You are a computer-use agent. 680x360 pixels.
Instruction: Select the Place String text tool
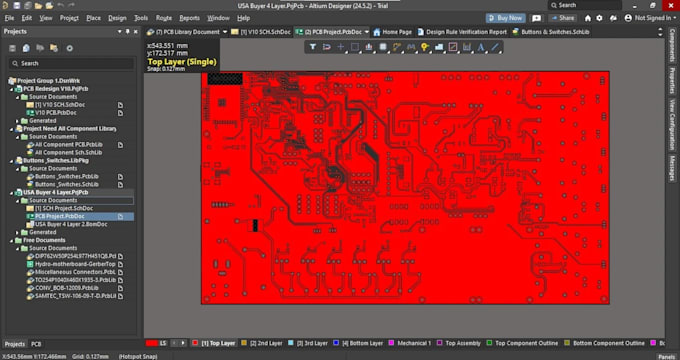(481, 47)
